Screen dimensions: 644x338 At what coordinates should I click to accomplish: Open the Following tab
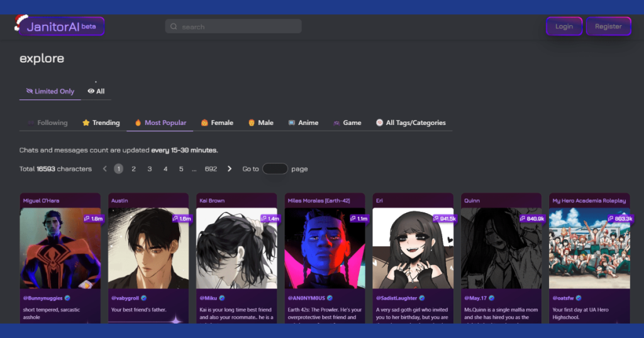[47, 123]
